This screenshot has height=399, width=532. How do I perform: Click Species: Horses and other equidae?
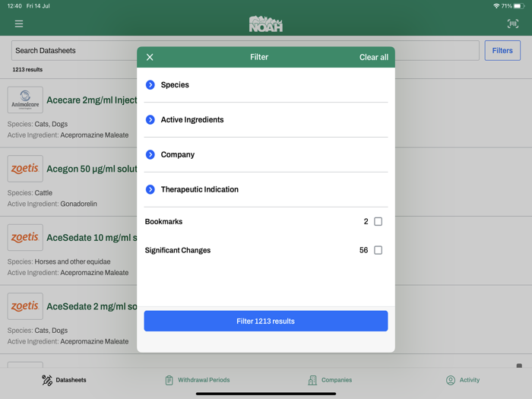(x=59, y=261)
